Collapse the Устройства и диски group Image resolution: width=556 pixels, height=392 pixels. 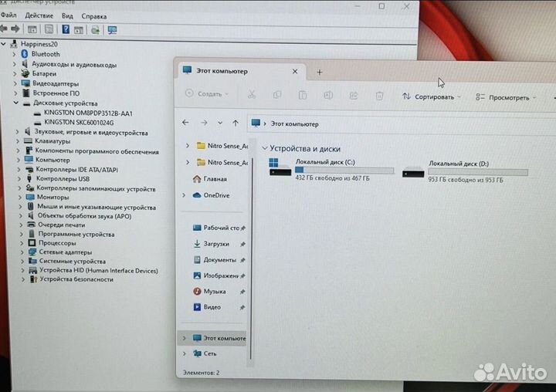[x=265, y=148]
